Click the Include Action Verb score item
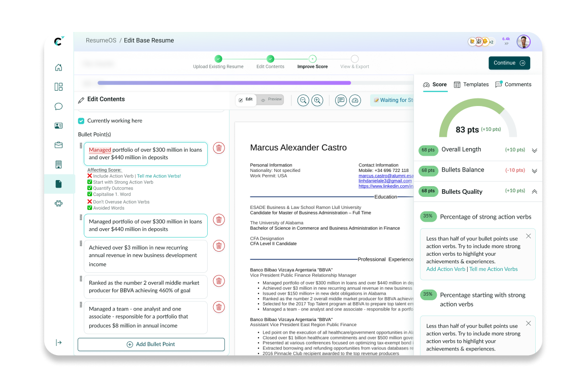Image resolution: width=588 pixels, height=385 pixels. click(111, 176)
